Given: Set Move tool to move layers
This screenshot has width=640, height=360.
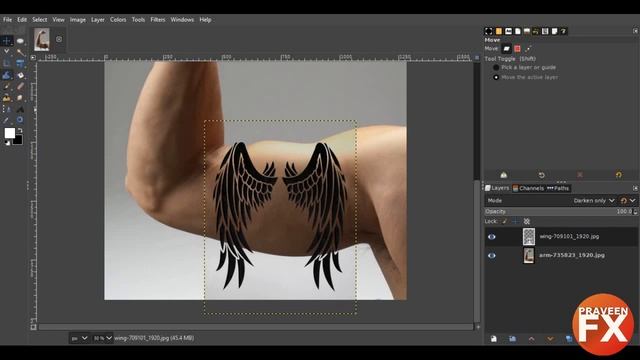Looking at the screenshot, I should coord(507,49).
